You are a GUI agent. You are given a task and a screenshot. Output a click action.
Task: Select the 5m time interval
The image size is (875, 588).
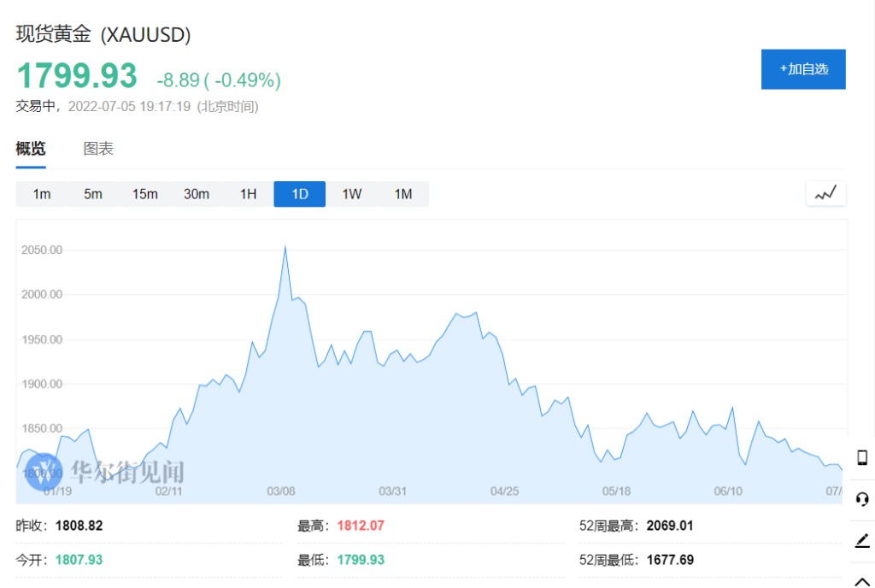93,194
